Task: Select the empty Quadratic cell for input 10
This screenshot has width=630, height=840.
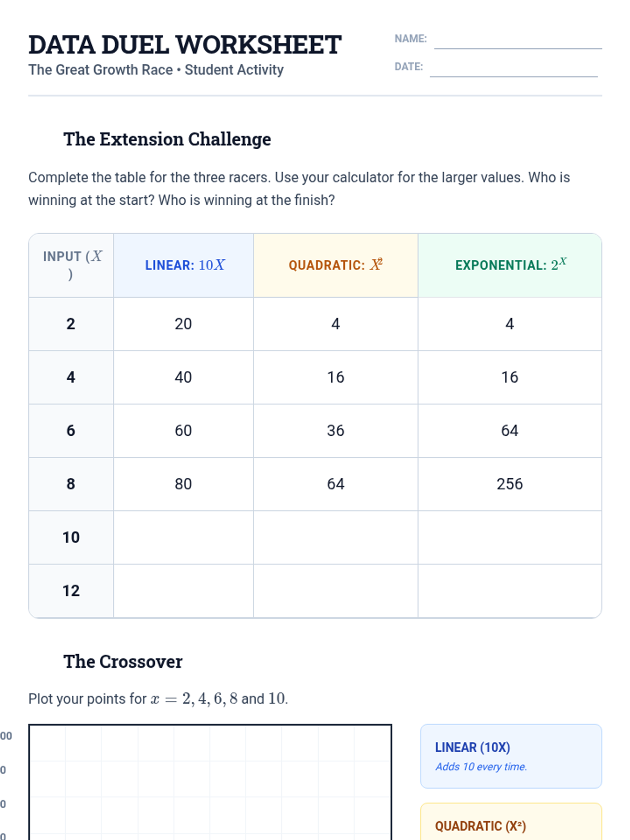Action: pyautogui.click(x=335, y=538)
